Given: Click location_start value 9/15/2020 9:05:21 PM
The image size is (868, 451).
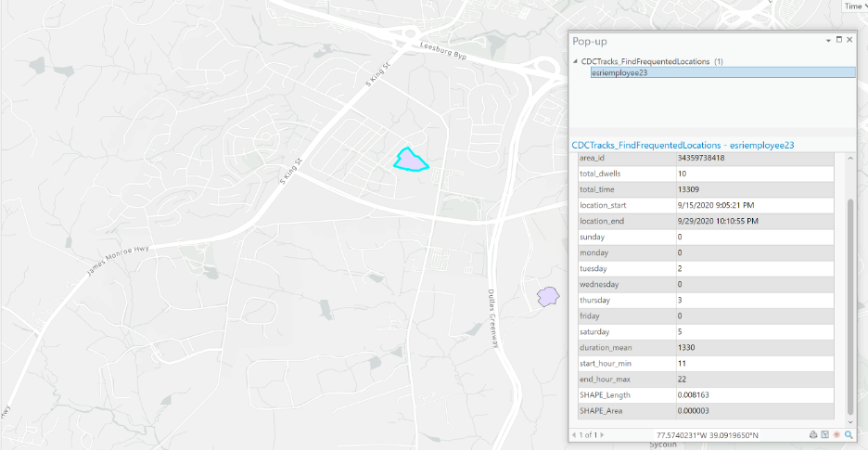Looking at the screenshot, I should pyautogui.click(x=716, y=205).
